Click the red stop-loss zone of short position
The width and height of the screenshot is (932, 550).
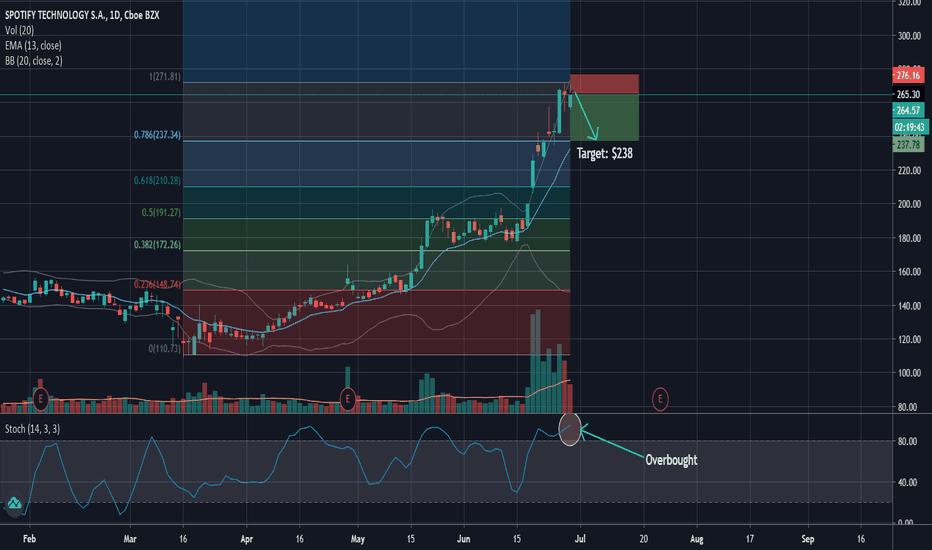604,84
